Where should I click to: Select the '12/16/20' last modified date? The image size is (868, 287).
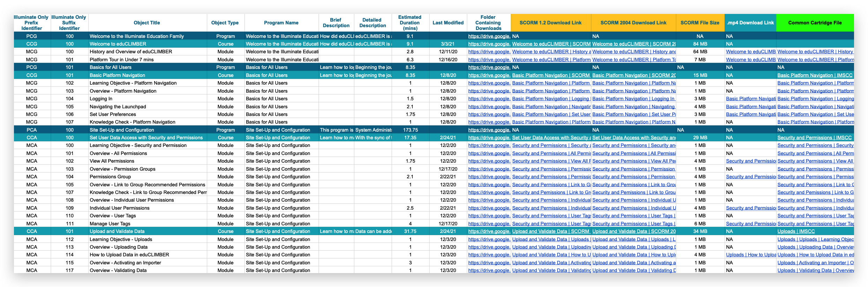pos(448,60)
